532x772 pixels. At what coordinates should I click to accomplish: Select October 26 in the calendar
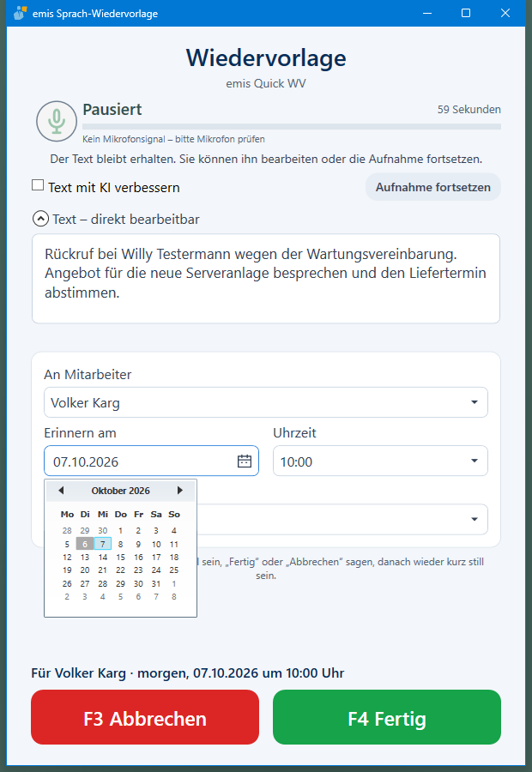(x=67, y=583)
